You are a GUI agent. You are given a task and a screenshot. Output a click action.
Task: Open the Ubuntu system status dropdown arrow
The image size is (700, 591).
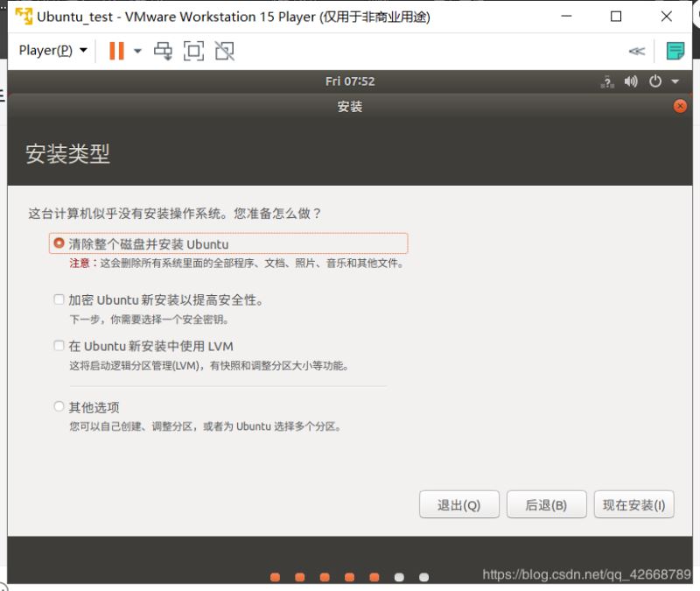[675, 81]
